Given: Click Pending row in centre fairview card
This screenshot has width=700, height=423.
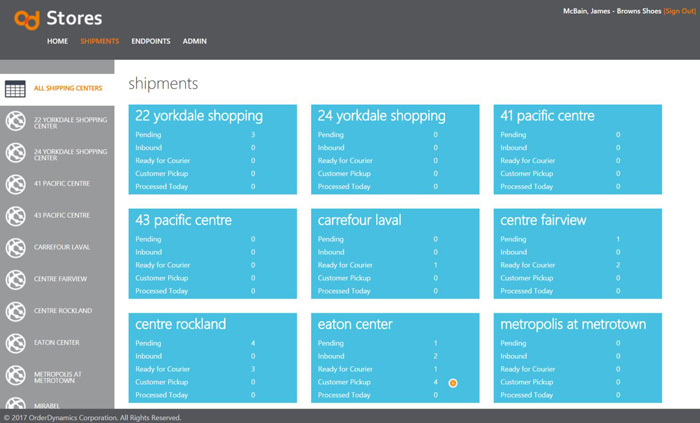Looking at the screenshot, I should pyautogui.click(x=560, y=239).
